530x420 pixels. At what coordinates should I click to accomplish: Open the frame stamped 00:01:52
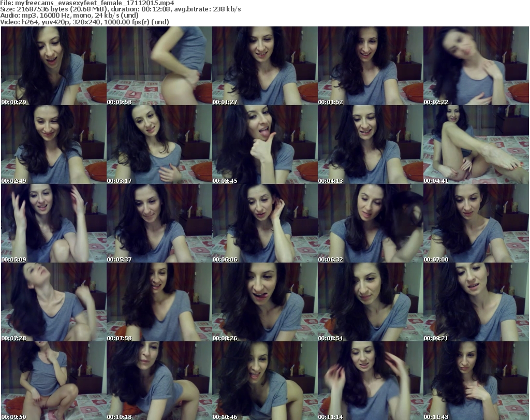pyautogui.click(x=371, y=66)
